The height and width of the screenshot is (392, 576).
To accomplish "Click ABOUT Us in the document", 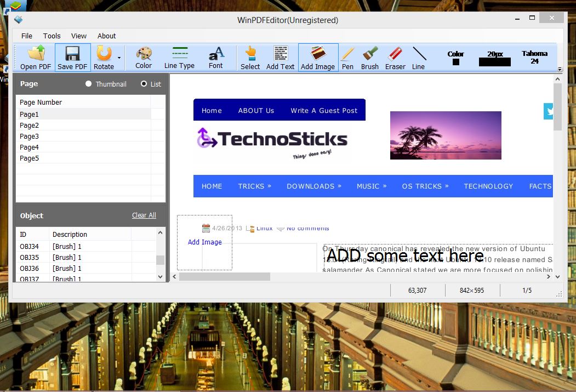I will pos(256,110).
